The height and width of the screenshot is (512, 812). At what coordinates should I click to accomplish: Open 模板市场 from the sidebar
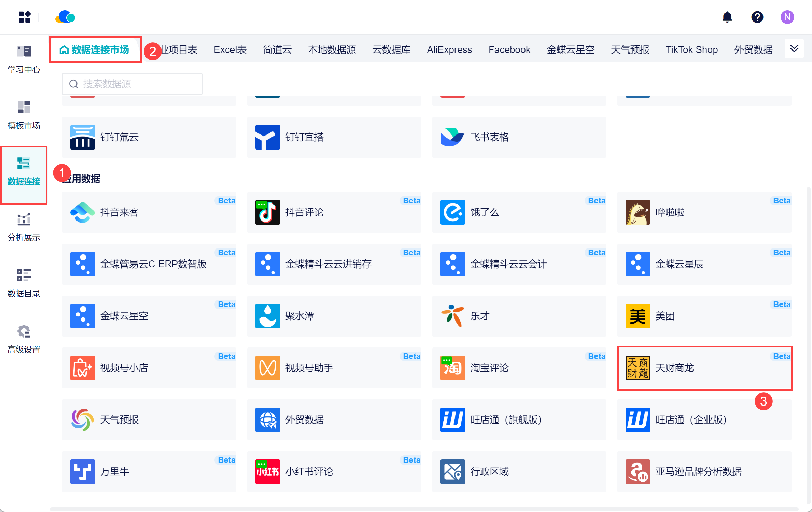24,115
